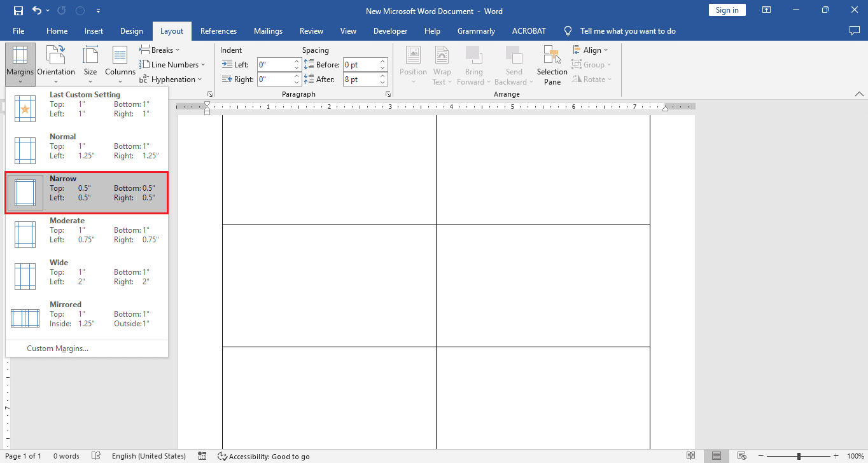
Task: Toggle Print Layout view button
Action: (x=717, y=456)
